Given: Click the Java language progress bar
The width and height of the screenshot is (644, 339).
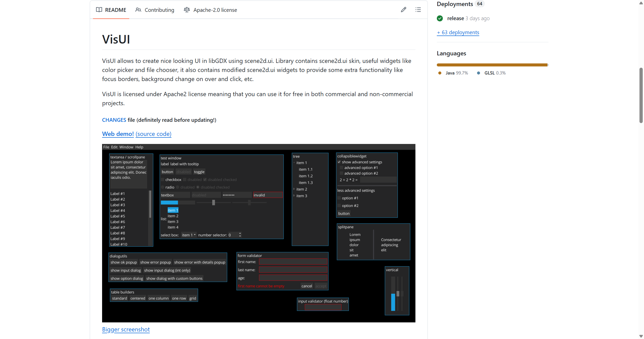Looking at the screenshot, I should point(492,65).
